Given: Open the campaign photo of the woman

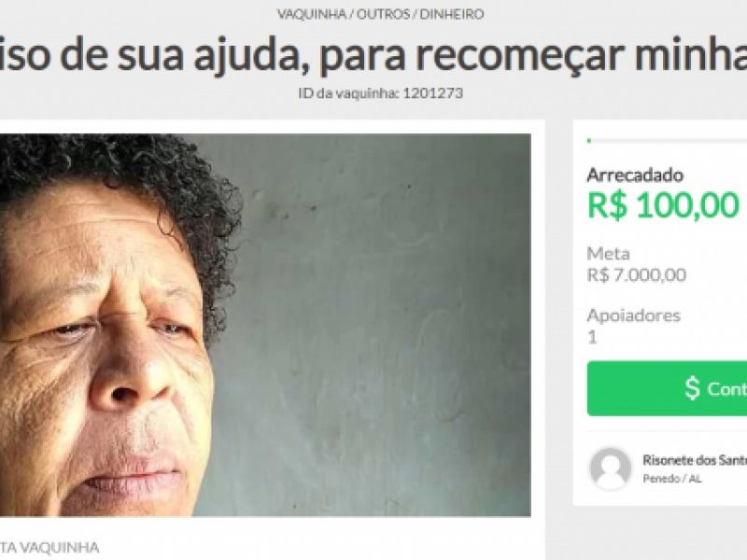Looking at the screenshot, I should coord(265,325).
